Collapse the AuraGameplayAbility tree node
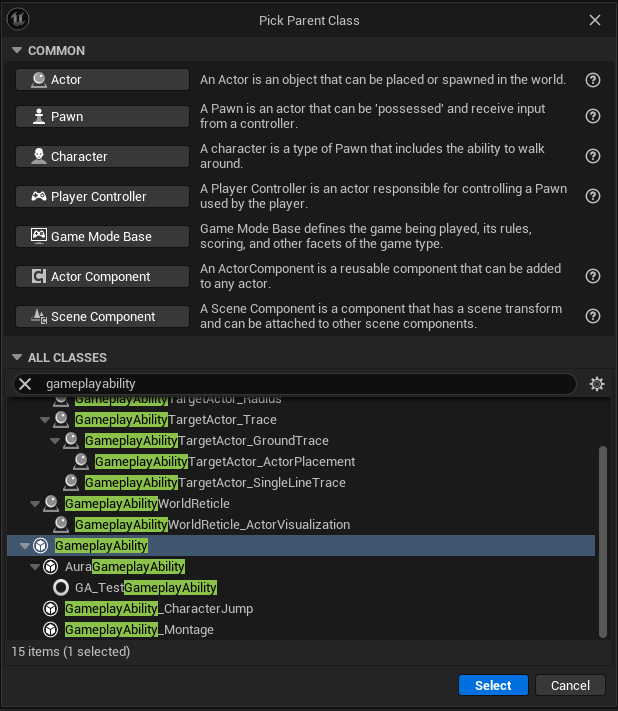 tap(35, 567)
